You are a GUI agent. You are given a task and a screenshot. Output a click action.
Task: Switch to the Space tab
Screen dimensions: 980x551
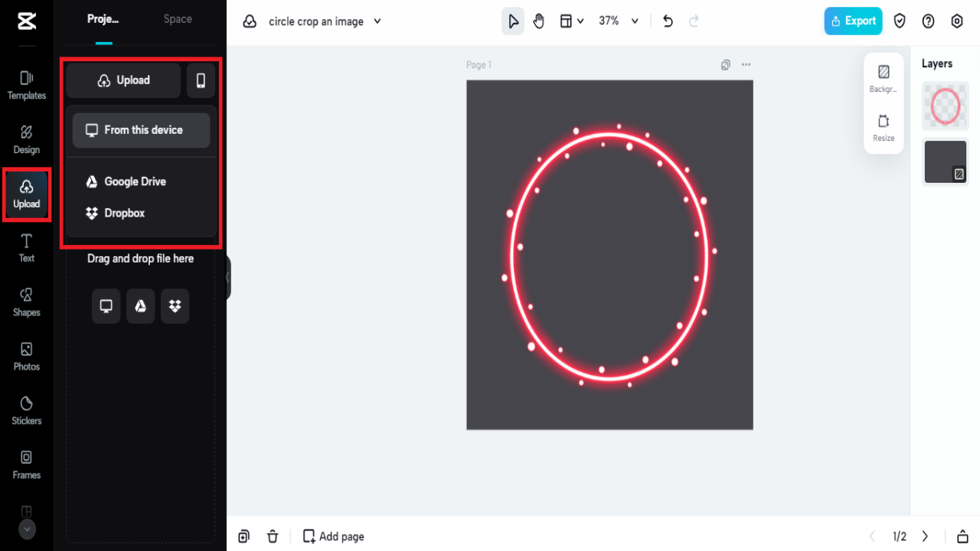[178, 18]
